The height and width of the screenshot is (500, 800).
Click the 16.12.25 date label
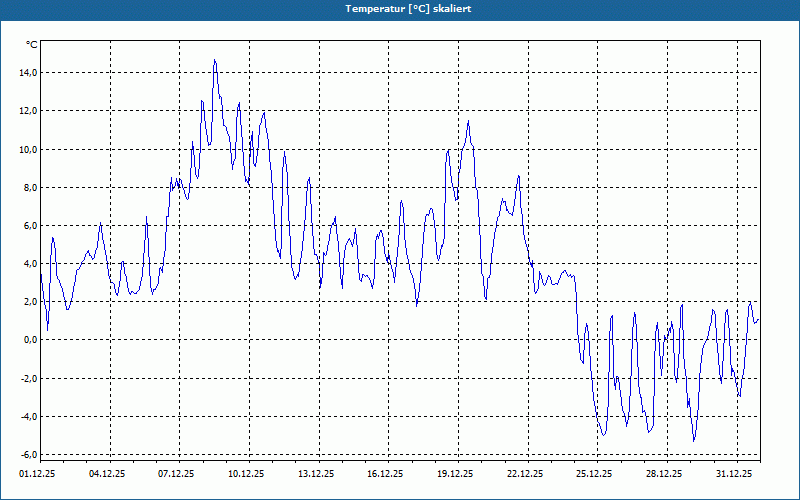385,474
